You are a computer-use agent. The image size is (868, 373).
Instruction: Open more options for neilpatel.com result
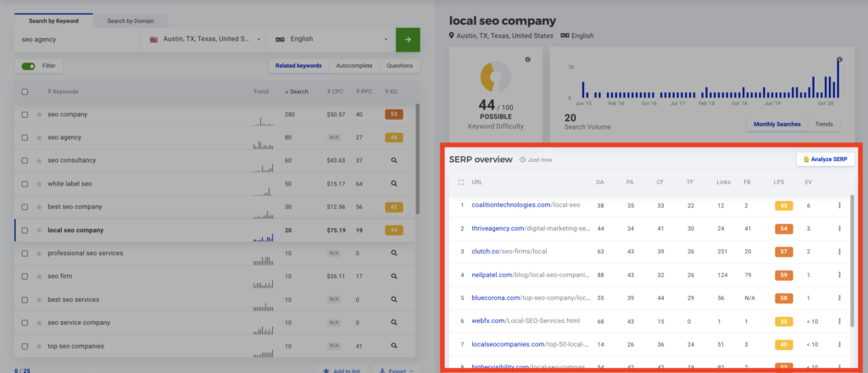pyautogui.click(x=839, y=275)
